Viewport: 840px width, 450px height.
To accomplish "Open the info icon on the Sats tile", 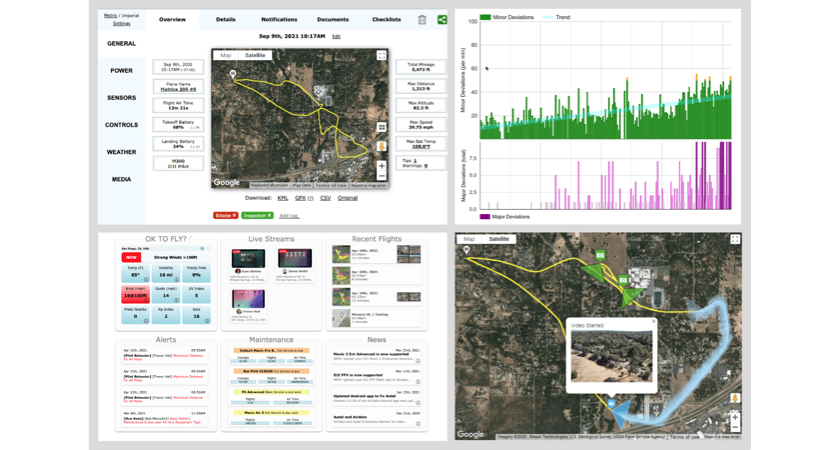I will (x=207, y=321).
